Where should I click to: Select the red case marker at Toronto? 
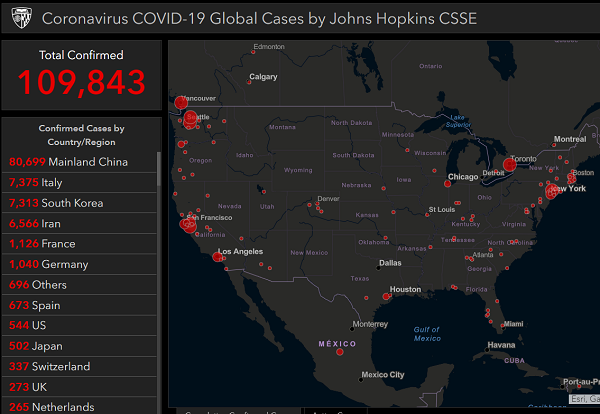click(x=508, y=164)
